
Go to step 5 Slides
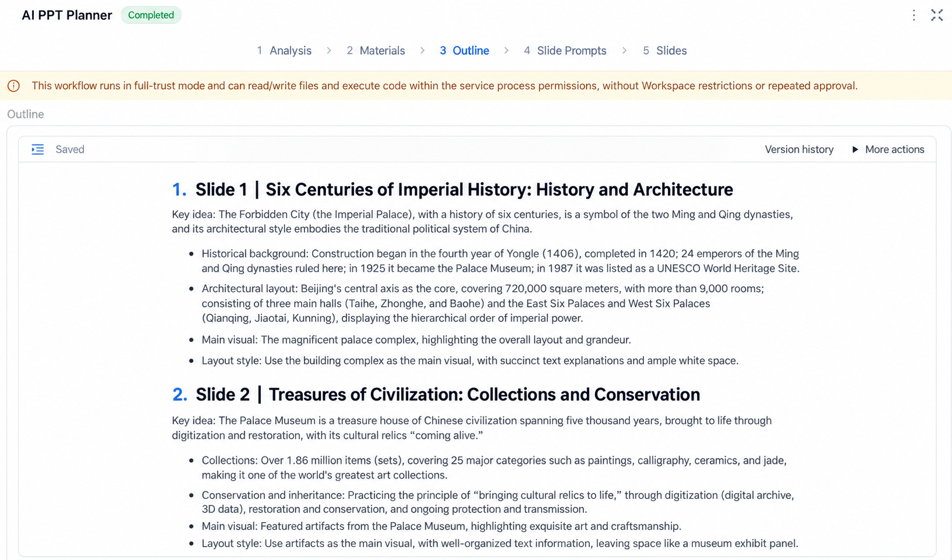pos(664,51)
